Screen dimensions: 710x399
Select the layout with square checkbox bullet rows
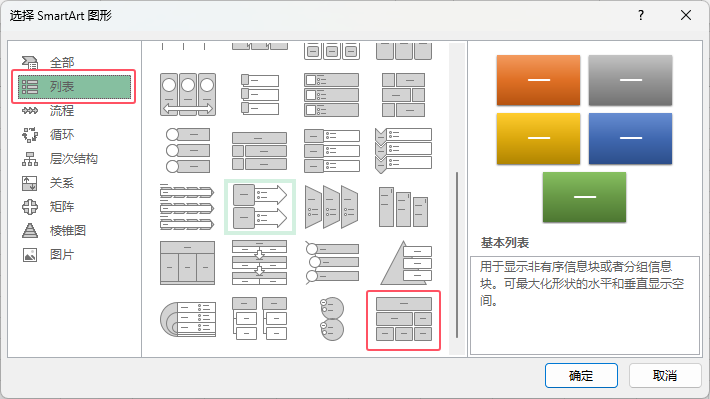[x=331, y=95]
